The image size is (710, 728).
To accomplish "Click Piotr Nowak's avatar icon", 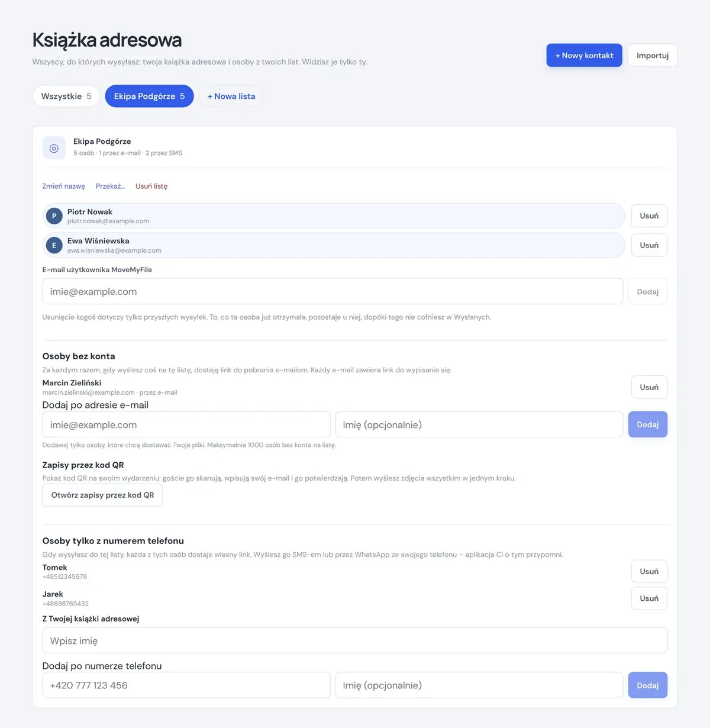I will coord(54,216).
